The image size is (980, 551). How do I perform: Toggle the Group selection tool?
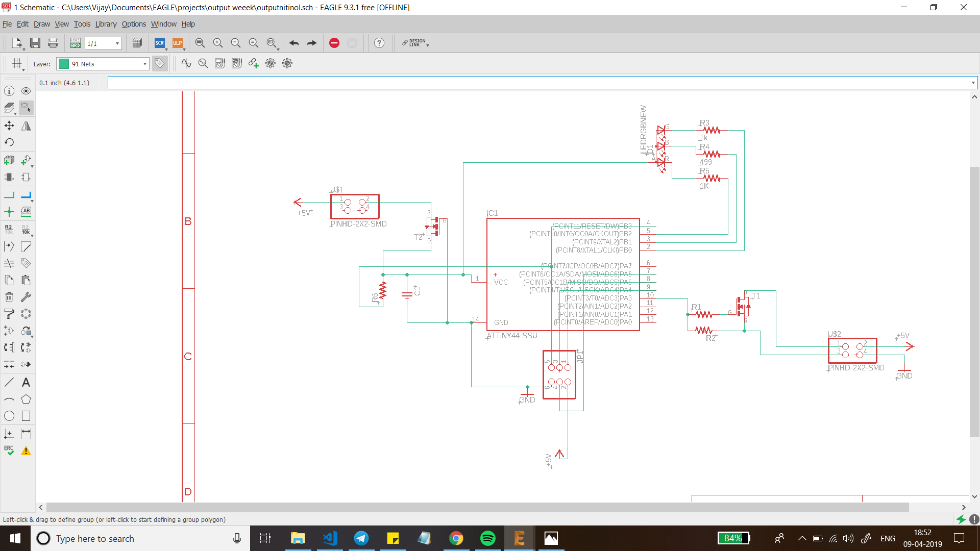click(x=26, y=108)
